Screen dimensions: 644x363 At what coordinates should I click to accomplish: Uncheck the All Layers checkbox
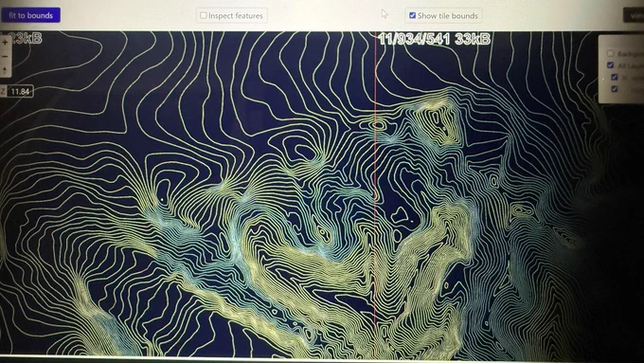point(610,65)
